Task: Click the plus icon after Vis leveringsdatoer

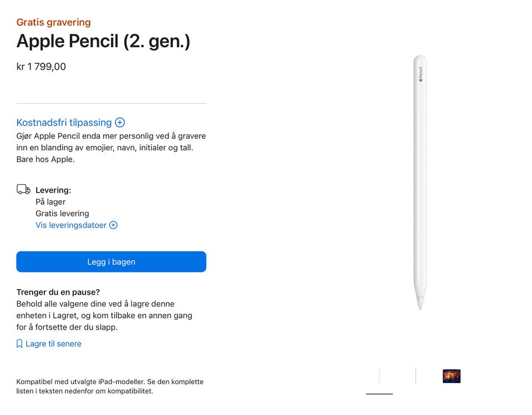Action: tap(114, 225)
